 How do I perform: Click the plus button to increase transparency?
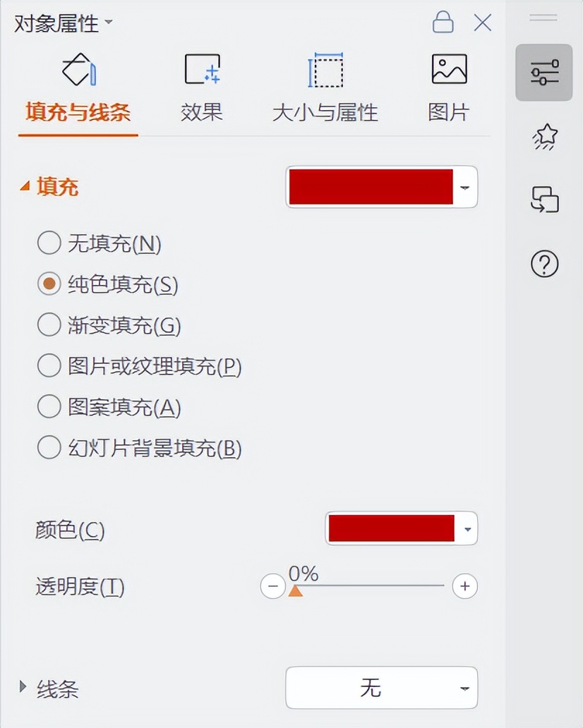point(464,586)
